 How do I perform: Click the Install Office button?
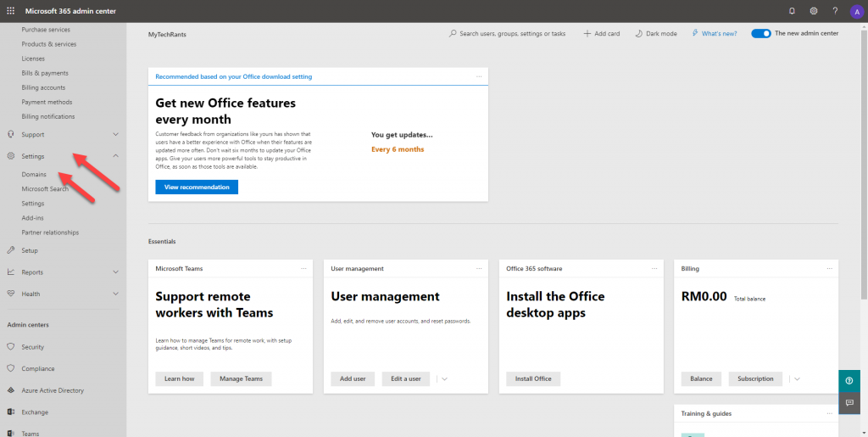(533, 378)
